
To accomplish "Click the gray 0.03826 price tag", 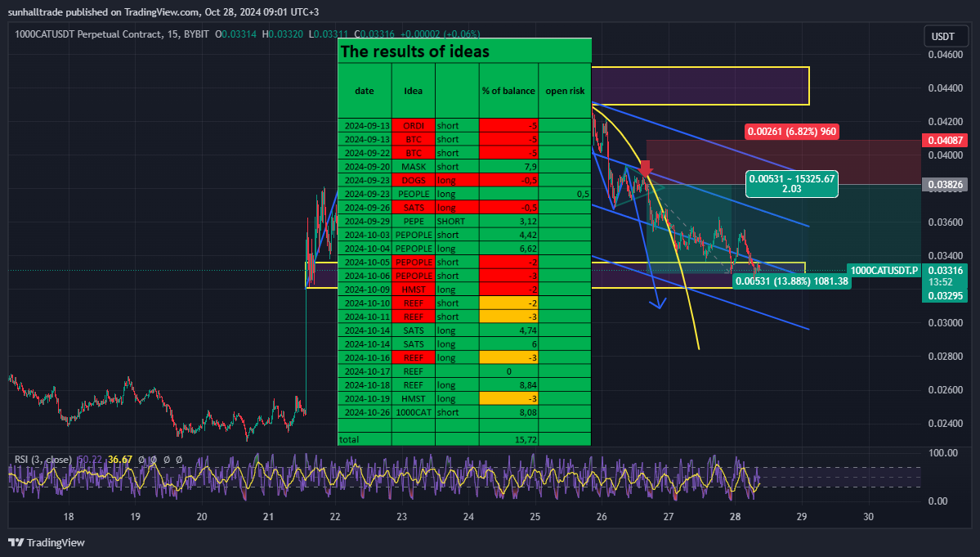I will 944,184.
